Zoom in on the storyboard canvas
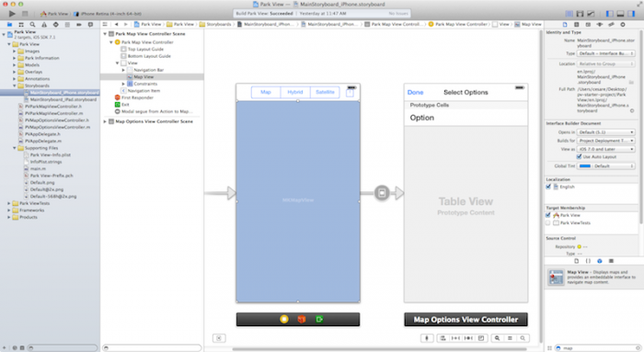 click(x=523, y=338)
